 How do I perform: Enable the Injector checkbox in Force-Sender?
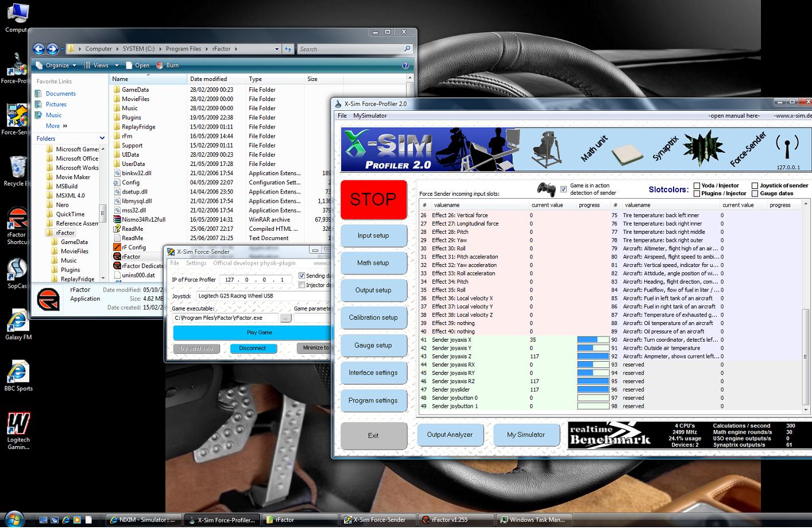(x=303, y=285)
